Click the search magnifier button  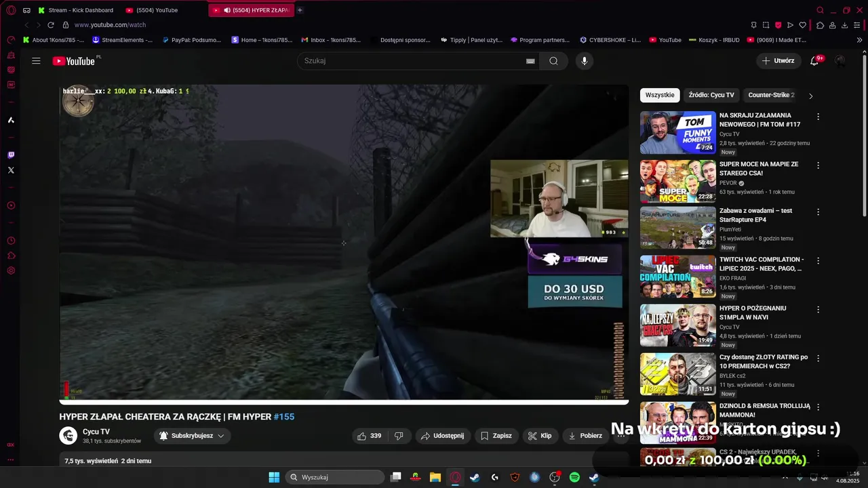(553, 61)
